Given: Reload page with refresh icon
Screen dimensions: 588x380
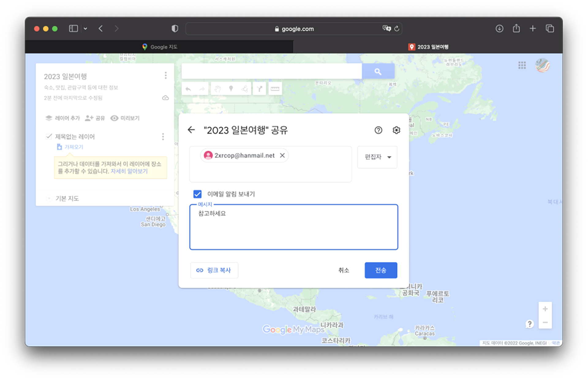Looking at the screenshot, I should pos(397,28).
